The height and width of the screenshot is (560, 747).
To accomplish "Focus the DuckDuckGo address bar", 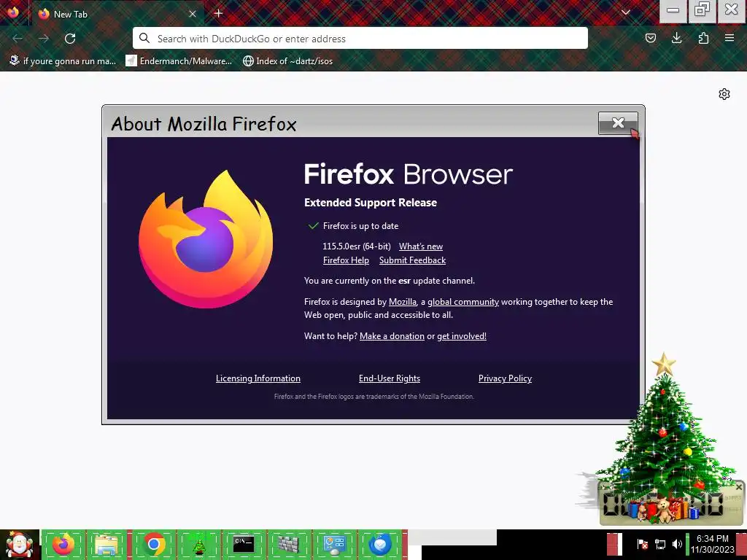I will (x=360, y=38).
